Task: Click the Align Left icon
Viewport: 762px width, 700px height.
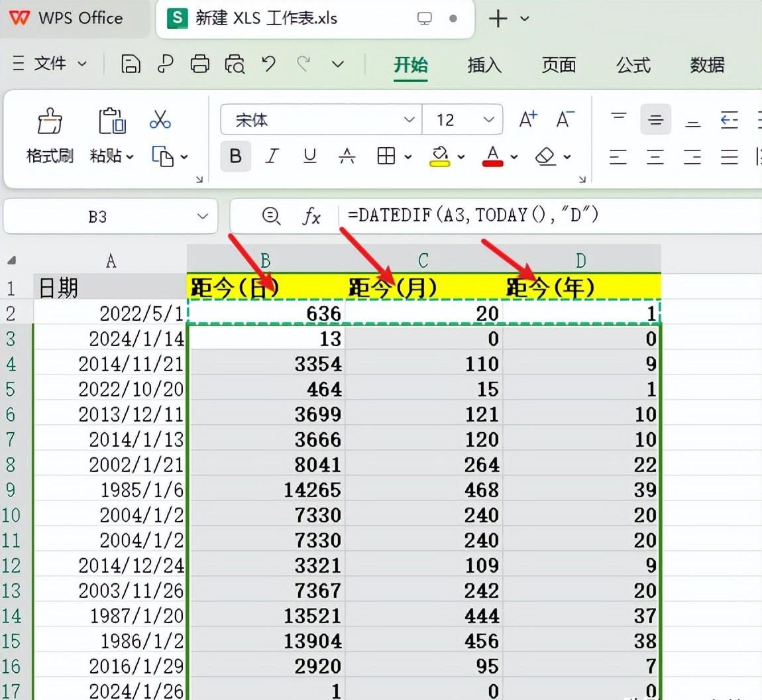Action: tap(618, 156)
